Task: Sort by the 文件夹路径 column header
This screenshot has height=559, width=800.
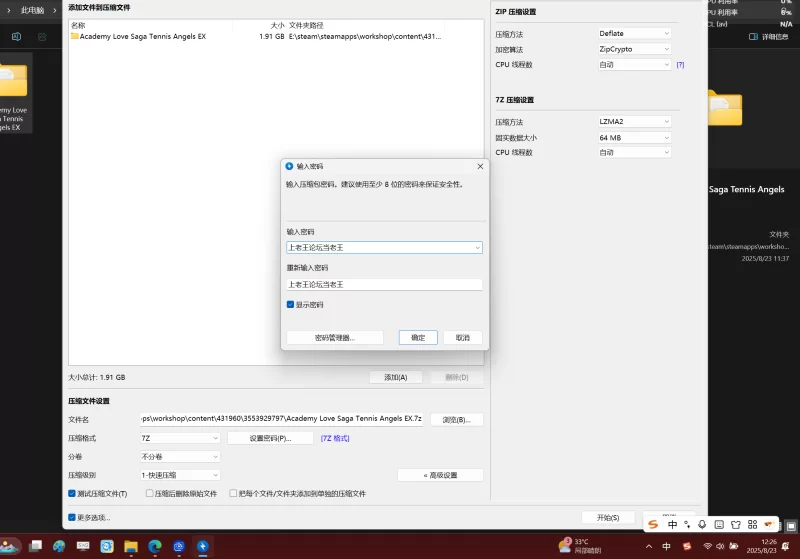Action: pos(306,25)
